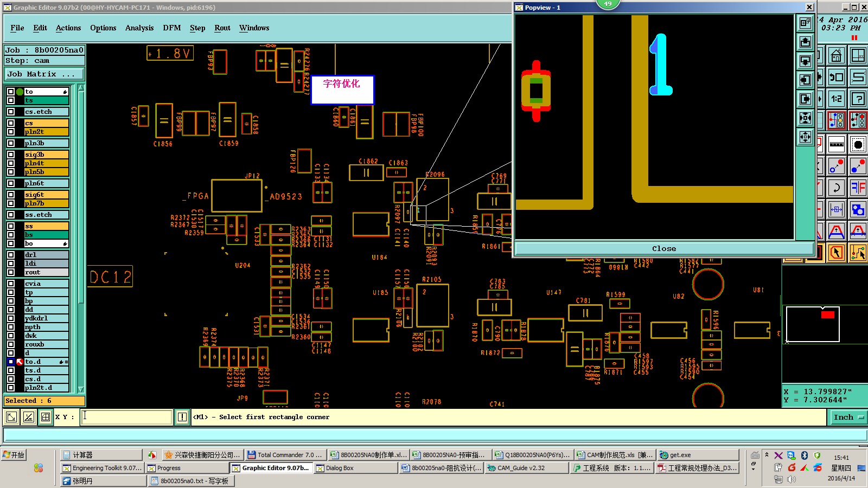Toggle the checkbox for layer cvia

(x=11, y=284)
